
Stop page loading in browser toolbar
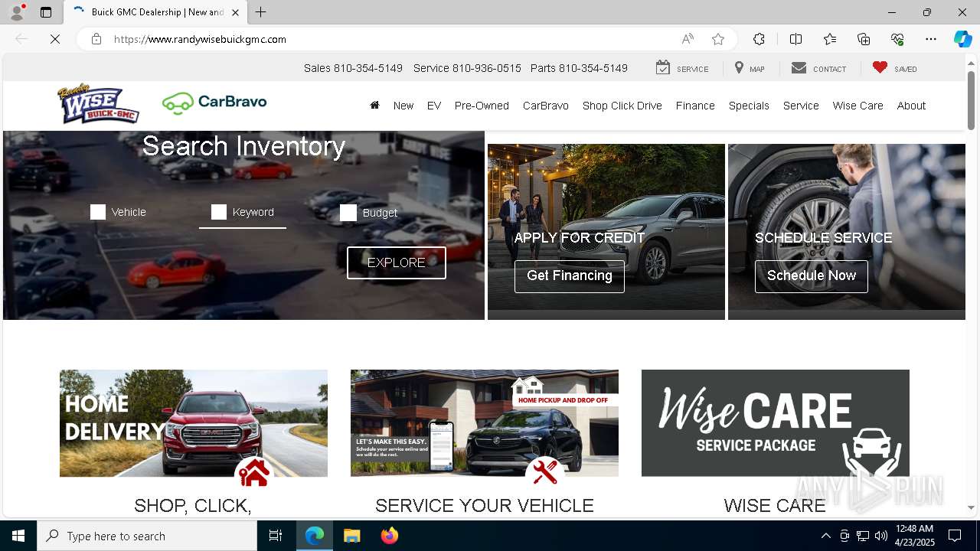[55, 39]
